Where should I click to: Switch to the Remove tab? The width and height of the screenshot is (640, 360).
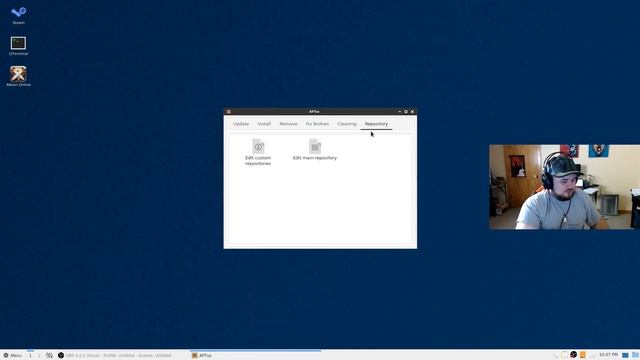pos(288,124)
